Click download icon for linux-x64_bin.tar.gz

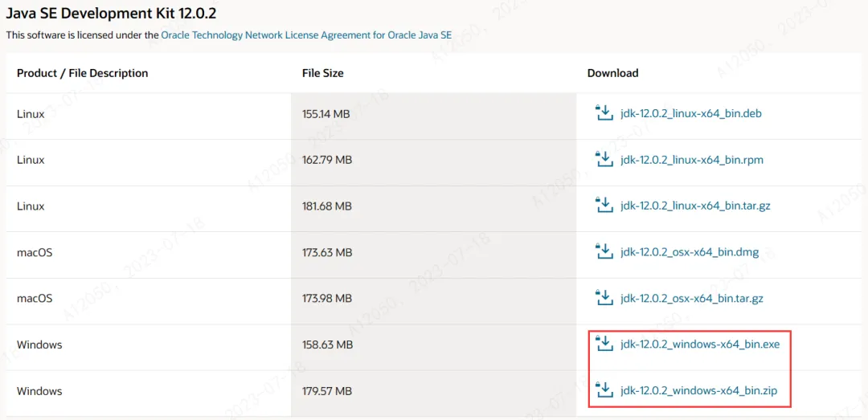coord(604,206)
